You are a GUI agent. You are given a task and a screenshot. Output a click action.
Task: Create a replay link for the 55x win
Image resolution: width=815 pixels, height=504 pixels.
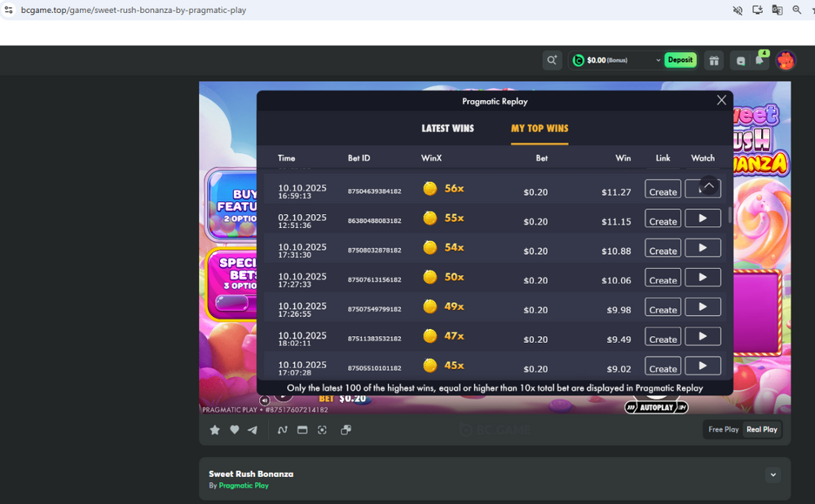click(662, 218)
